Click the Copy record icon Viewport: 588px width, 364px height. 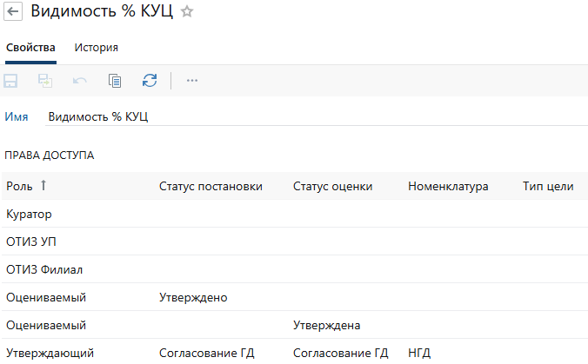115,81
